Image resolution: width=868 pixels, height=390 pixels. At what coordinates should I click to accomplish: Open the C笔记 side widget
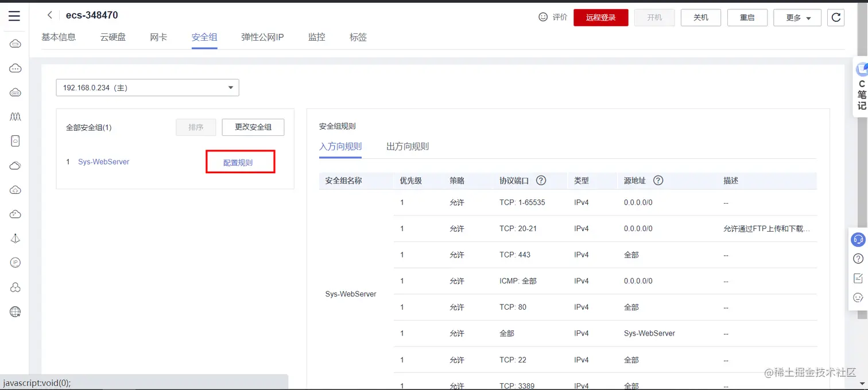(x=861, y=87)
